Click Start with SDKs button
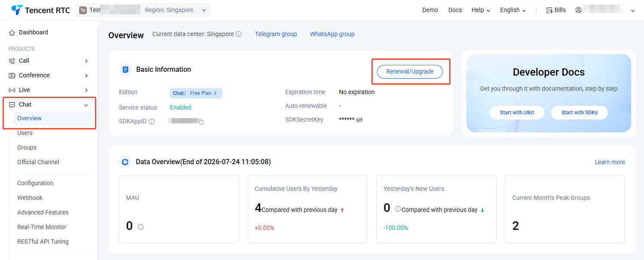 click(x=580, y=113)
